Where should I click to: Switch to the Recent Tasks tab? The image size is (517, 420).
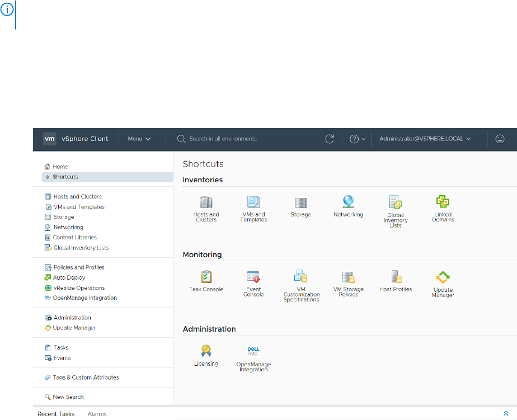click(x=56, y=414)
